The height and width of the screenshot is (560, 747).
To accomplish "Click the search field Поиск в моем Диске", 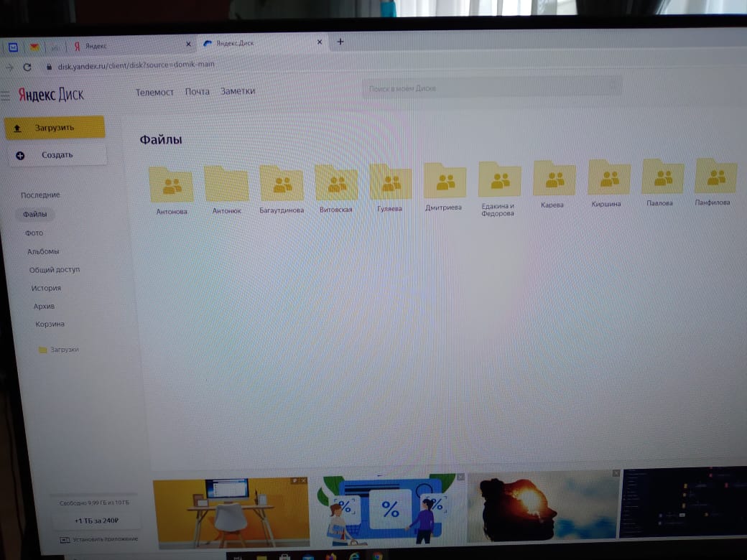I will [488, 88].
